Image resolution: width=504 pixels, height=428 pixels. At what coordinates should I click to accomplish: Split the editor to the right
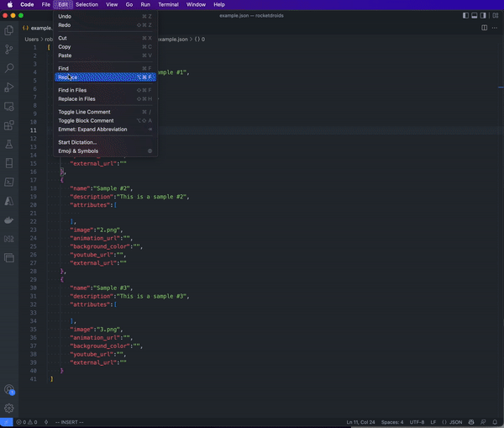pyautogui.click(x=485, y=28)
